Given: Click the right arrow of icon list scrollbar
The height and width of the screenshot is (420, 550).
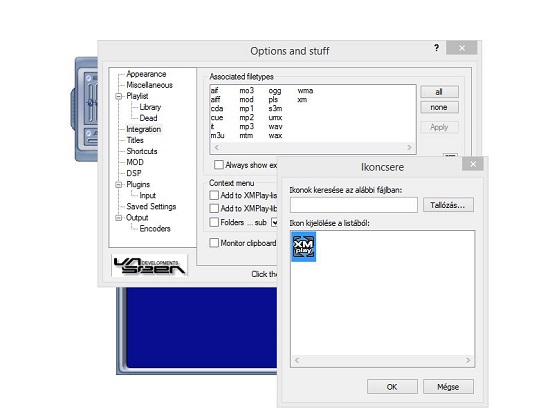Looking at the screenshot, I should click(x=468, y=360).
